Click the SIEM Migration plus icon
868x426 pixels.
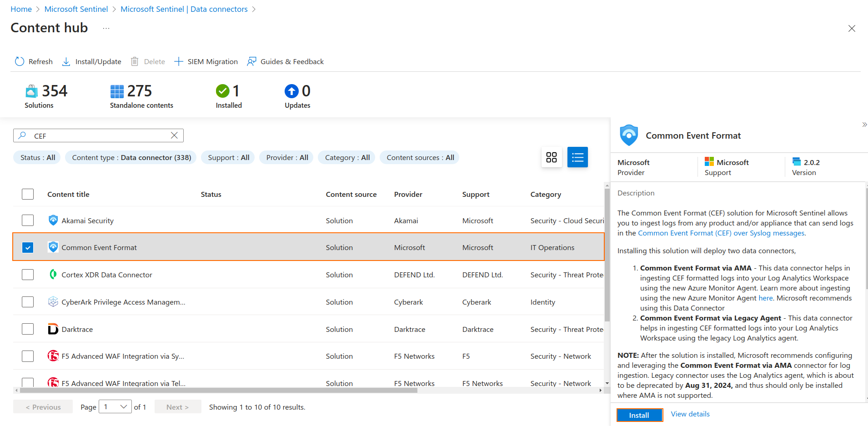[179, 61]
